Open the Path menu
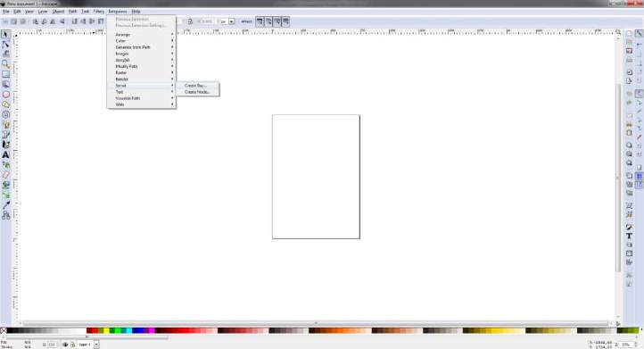The image size is (644, 349). click(x=72, y=12)
